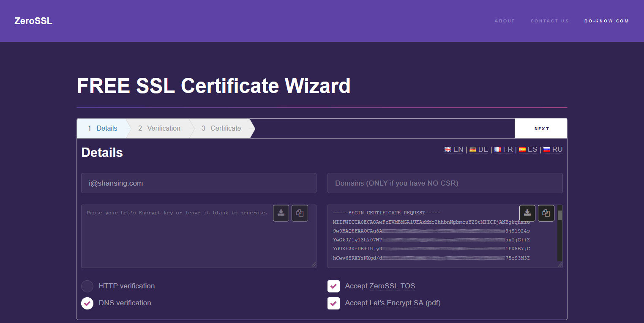
Task: Open the ABOUT menu item
Action: coord(505,21)
